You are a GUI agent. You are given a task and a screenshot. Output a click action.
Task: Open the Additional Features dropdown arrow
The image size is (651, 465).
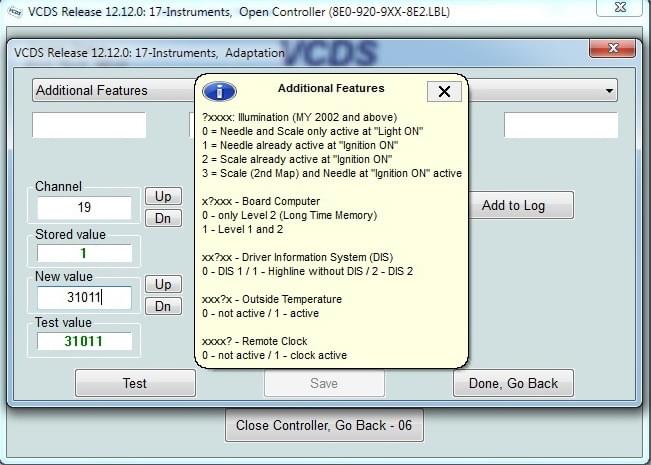click(x=609, y=91)
